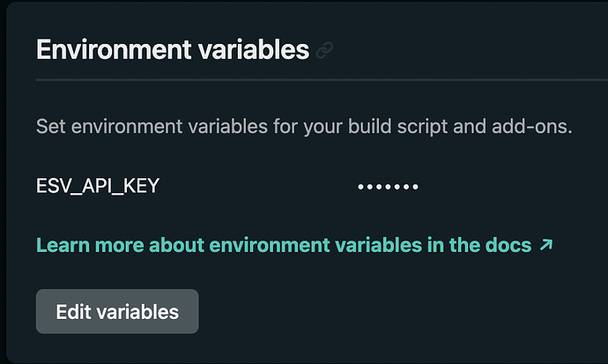
Task: Click the word add-ons in description
Action: (x=532, y=126)
